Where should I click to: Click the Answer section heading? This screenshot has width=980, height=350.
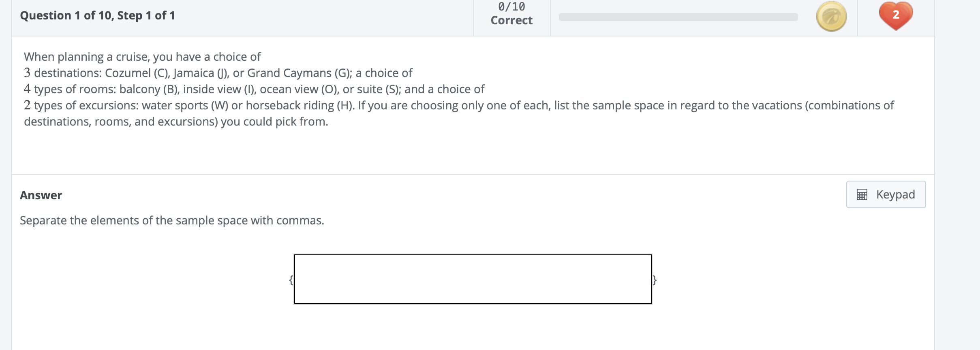point(41,195)
